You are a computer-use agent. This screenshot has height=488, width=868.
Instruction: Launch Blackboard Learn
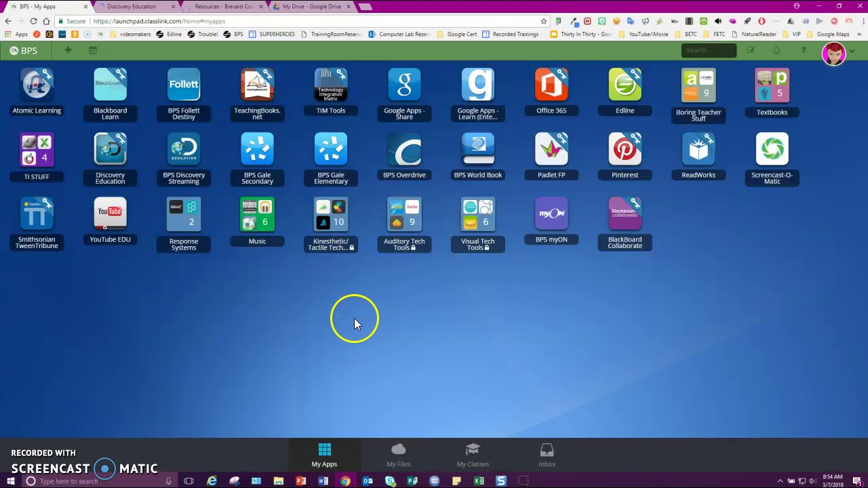110,85
